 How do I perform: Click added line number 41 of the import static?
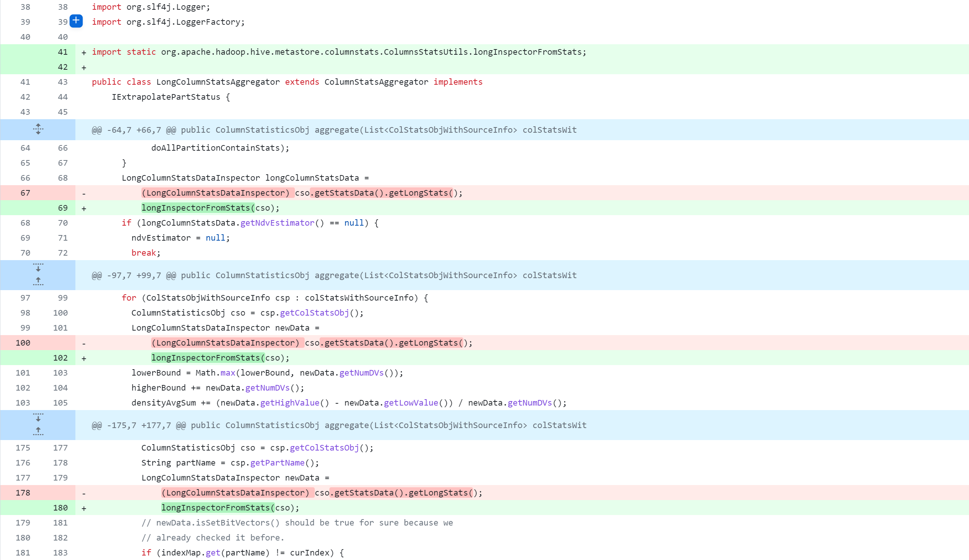click(x=63, y=52)
